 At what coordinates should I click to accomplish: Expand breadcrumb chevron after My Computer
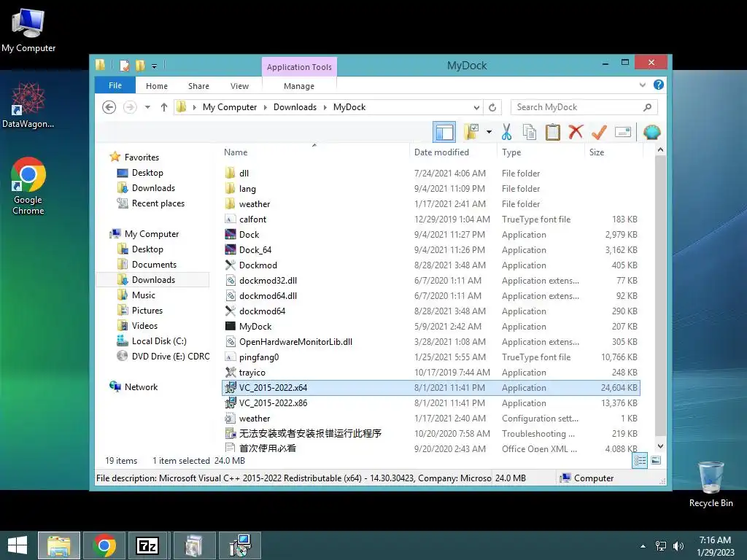(266, 107)
